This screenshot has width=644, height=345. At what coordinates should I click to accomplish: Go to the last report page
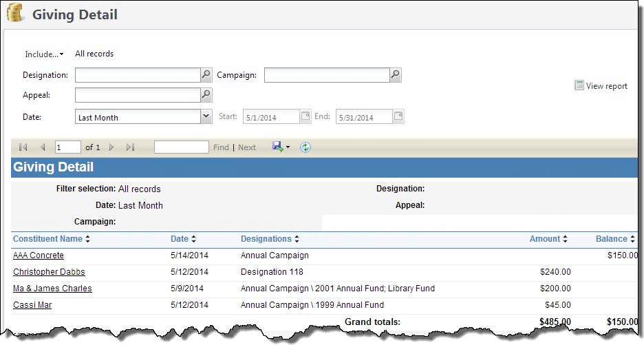click(131, 147)
